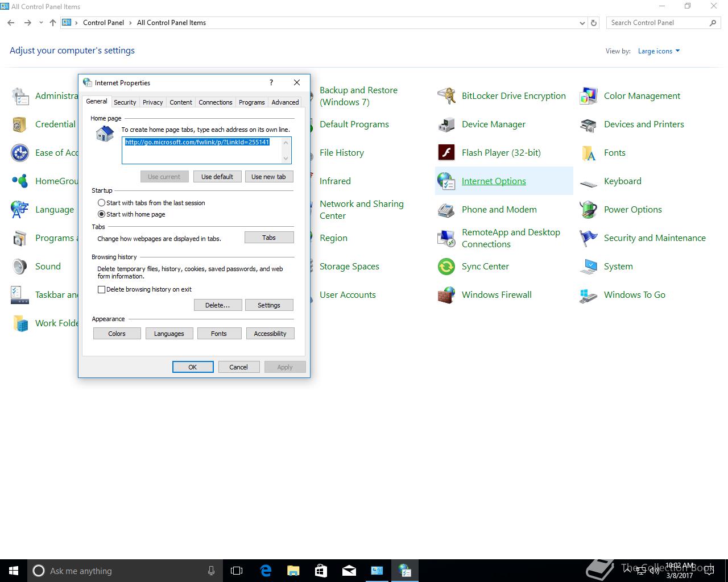The width and height of the screenshot is (728, 582).
Task: Open the Network and Sharing Center link
Action: [x=362, y=210]
